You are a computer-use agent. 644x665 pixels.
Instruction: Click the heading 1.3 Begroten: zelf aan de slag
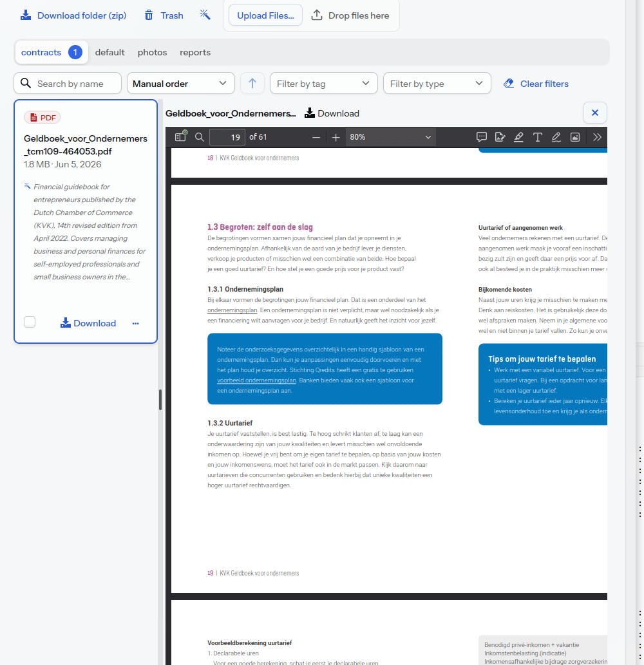pos(260,227)
